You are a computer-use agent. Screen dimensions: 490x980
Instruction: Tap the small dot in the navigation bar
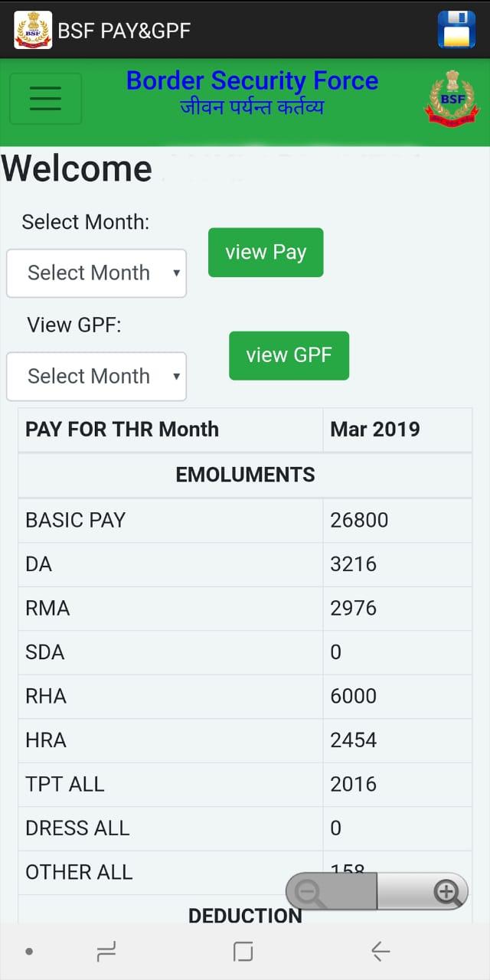pyautogui.click(x=29, y=952)
